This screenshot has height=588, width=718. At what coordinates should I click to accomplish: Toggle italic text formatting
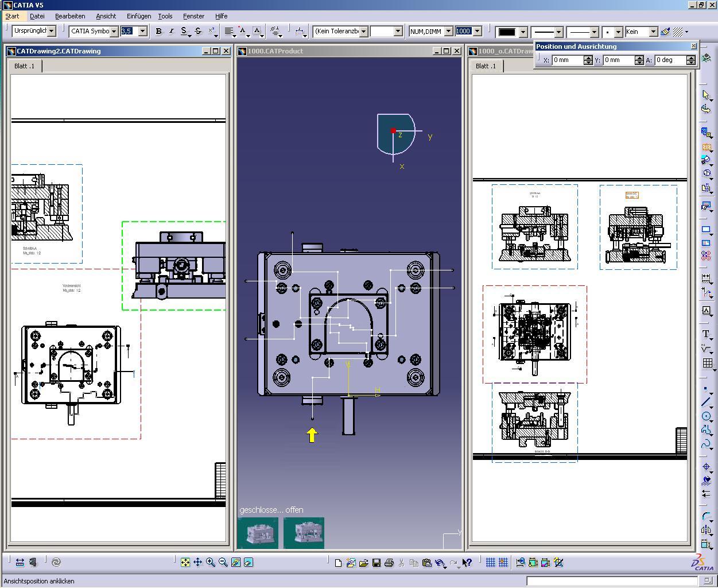171,31
